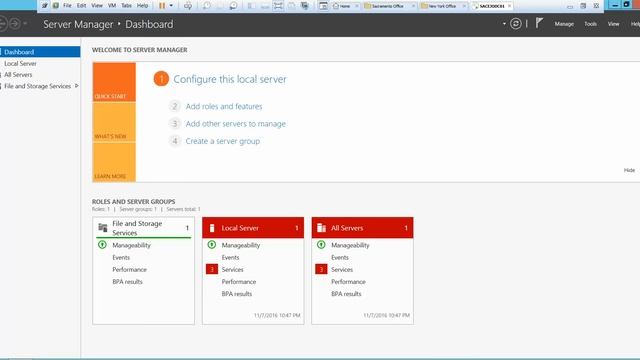This screenshot has height=360, width=640.
Task: Click Events in the Local Server tile
Action: coord(230,257)
